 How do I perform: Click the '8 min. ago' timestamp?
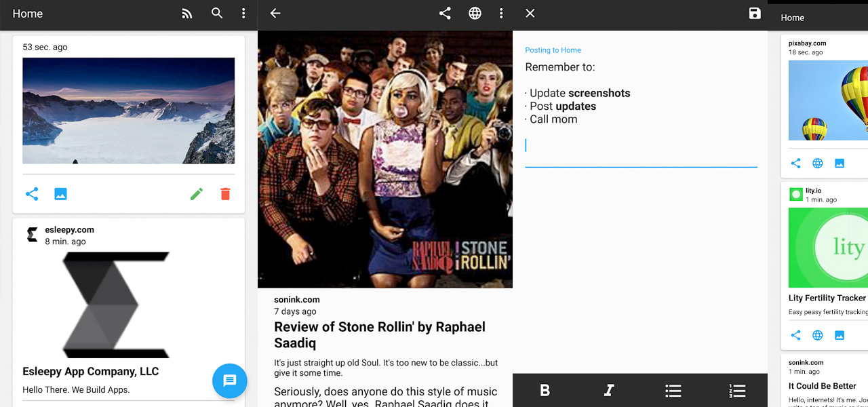[65, 241]
